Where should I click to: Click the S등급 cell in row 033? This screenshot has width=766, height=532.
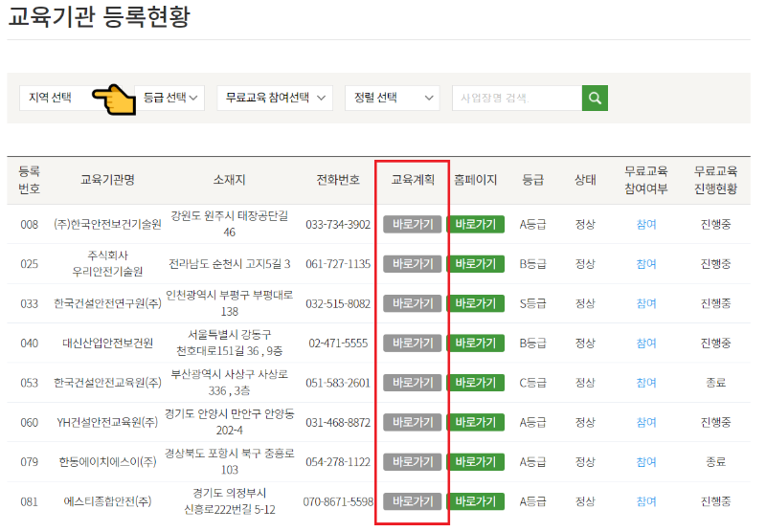[532, 303]
